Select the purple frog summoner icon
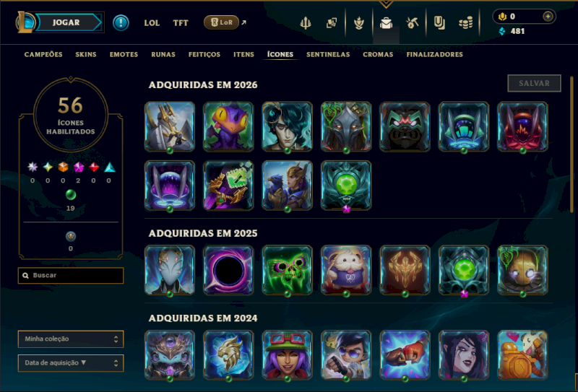578x392 pixels. tap(228, 127)
